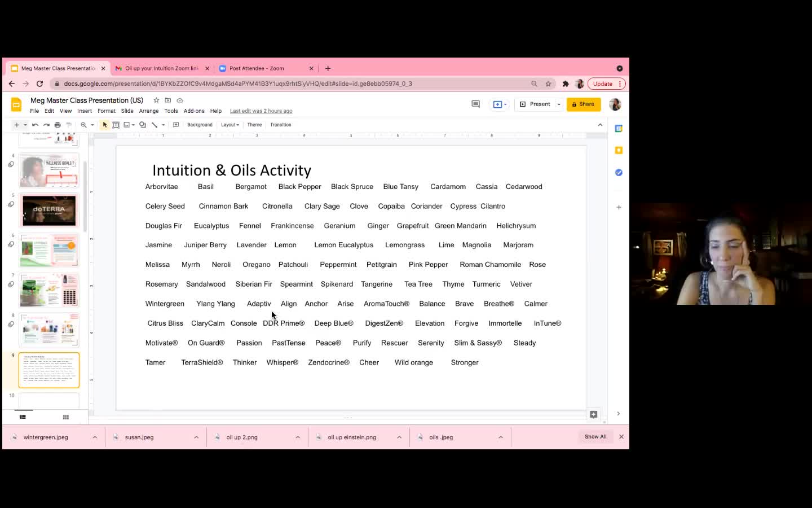Add a new slide with plus icon
This screenshot has height=508, width=812.
coord(16,125)
